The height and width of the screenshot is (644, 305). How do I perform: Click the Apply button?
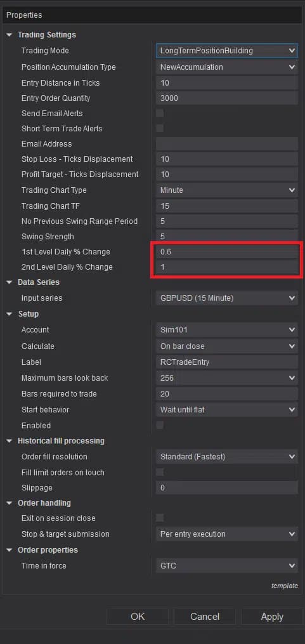coord(272,617)
